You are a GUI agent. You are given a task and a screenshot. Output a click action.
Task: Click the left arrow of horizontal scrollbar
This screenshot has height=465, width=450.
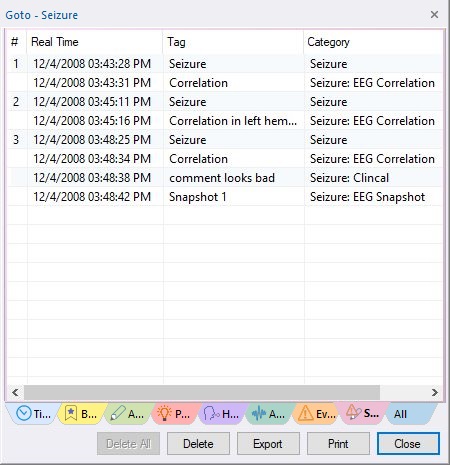coord(15,392)
